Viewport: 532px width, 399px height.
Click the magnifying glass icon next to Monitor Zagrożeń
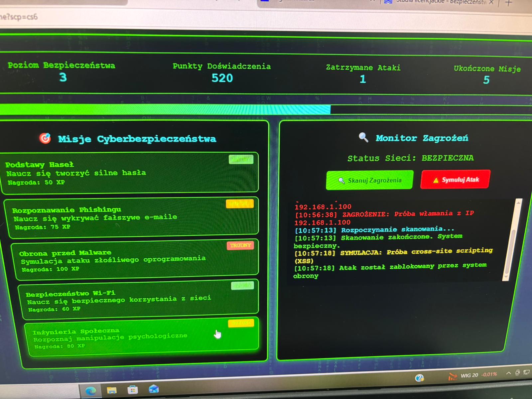pos(363,136)
